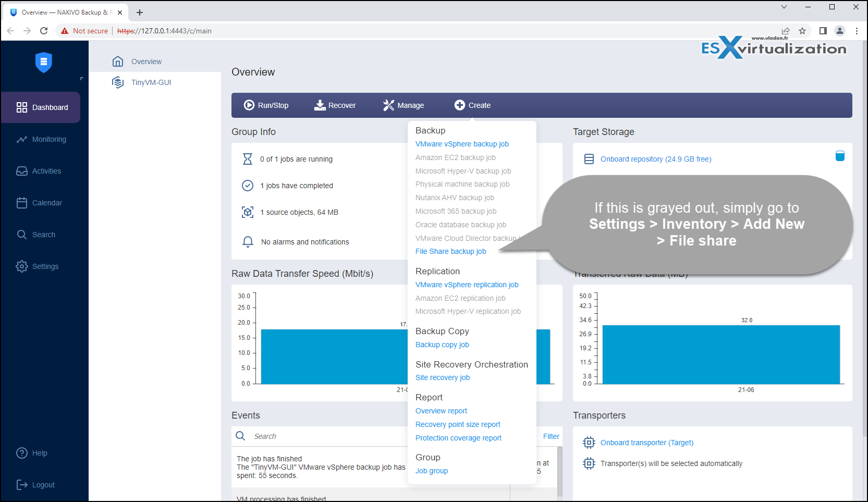
Task: Open Onboard transporter (Target) link
Action: tap(647, 443)
